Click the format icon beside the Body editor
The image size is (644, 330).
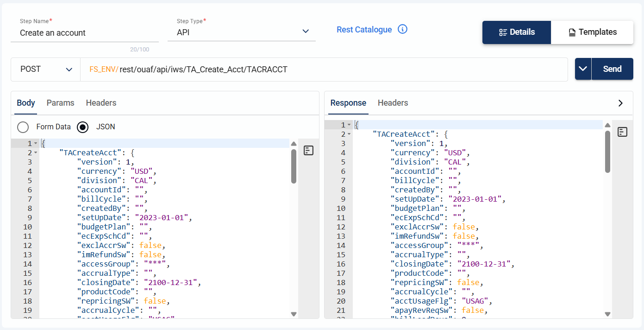(x=309, y=150)
